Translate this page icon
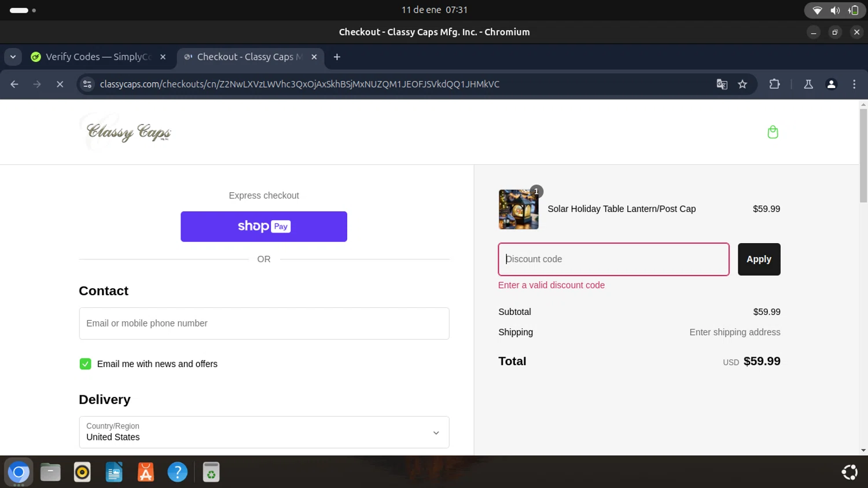This screenshot has width=868, height=488. [722, 85]
